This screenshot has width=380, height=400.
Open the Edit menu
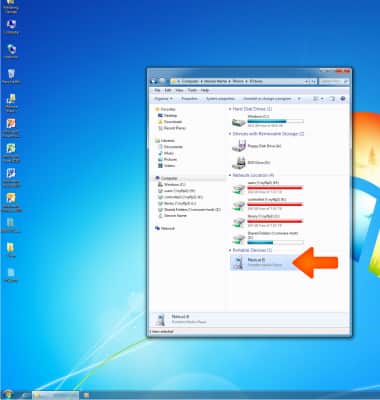click(x=168, y=90)
